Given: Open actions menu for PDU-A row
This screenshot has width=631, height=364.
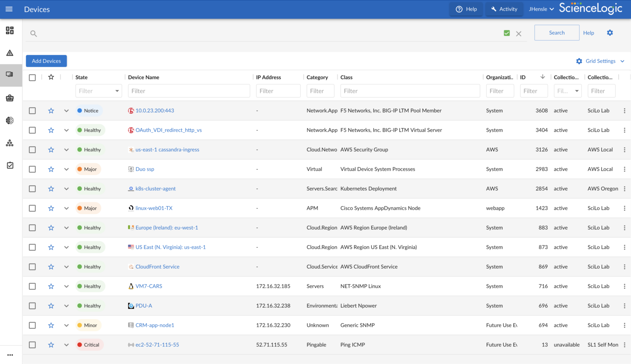Looking at the screenshot, I should point(624,306).
